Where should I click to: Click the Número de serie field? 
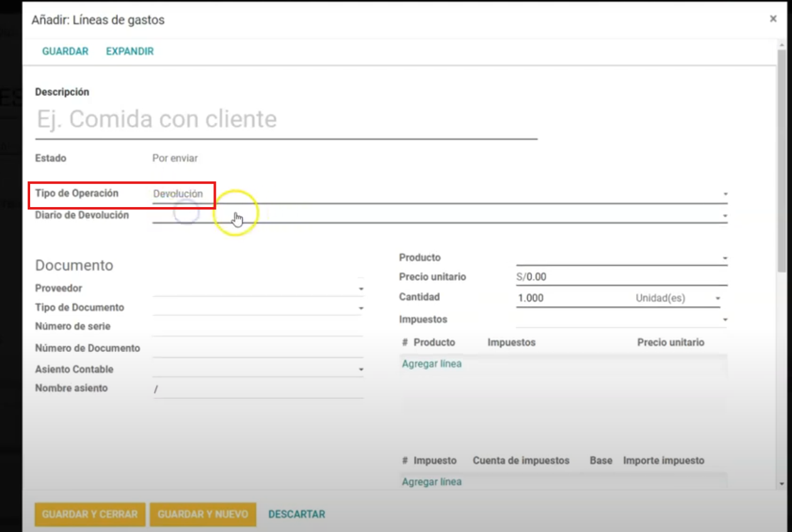tap(257, 327)
